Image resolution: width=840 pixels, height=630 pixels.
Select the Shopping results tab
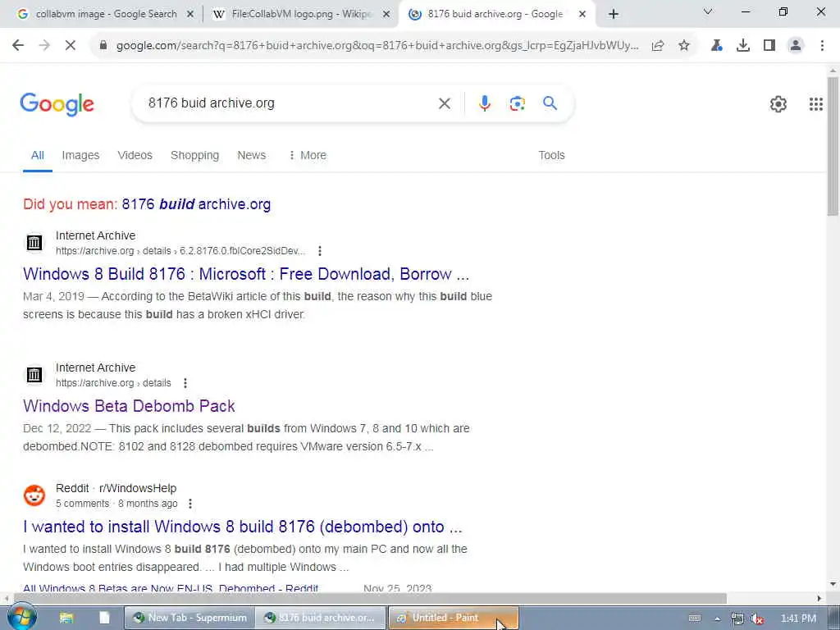194,155
